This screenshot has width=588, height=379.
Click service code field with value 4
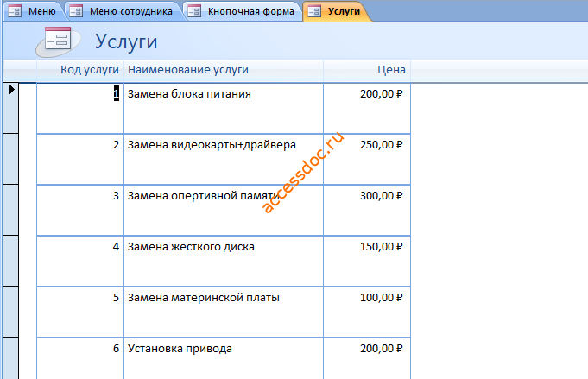pyautogui.click(x=80, y=261)
